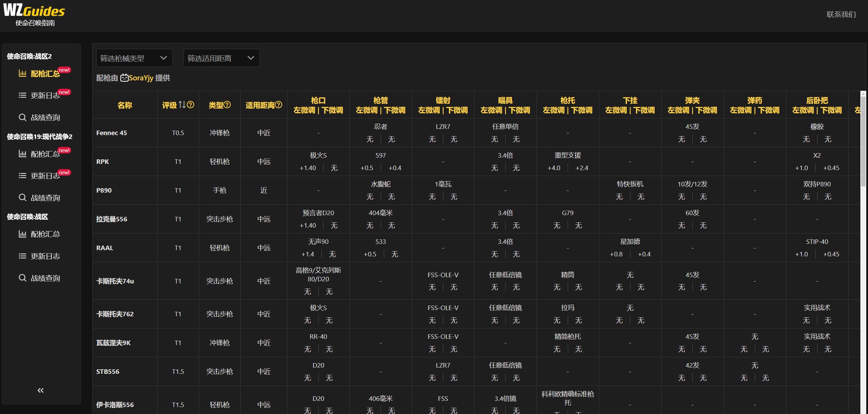Open the applicable distance filter dropdown
This screenshot has height=414, width=868.
pos(221,58)
